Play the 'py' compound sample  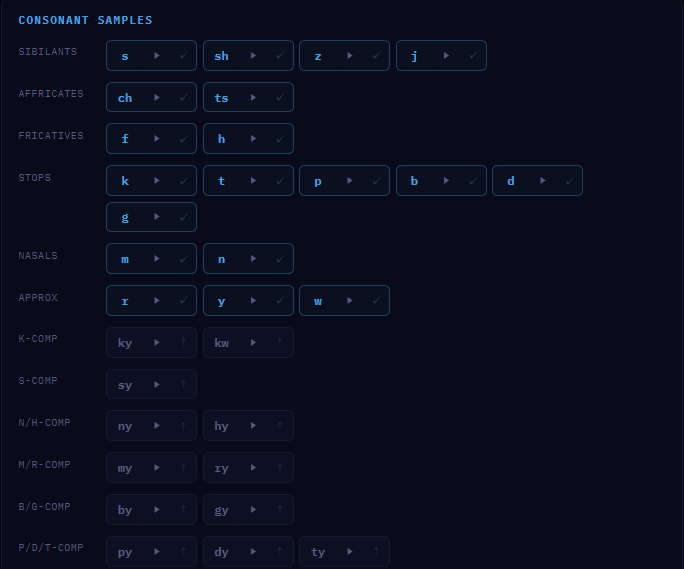pos(157,552)
